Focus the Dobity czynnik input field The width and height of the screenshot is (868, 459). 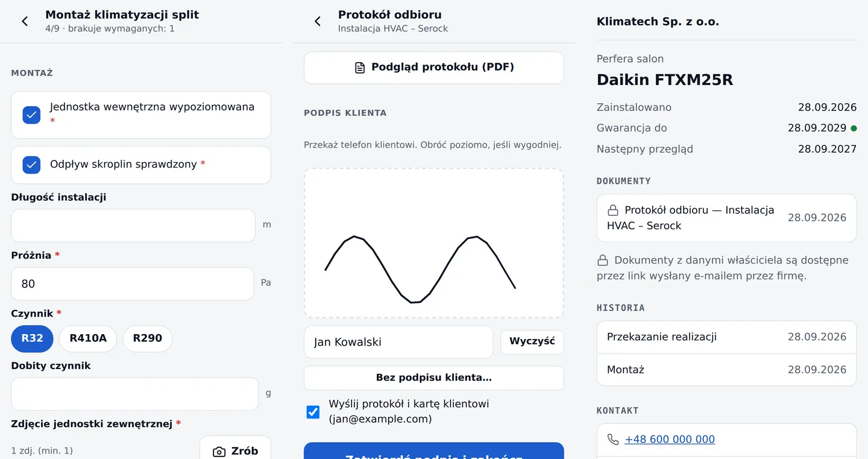pyautogui.click(x=135, y=394)
